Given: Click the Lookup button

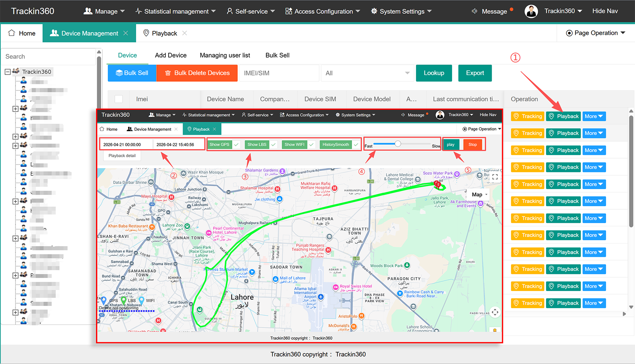Looking at the screenshot, I should click(434, 73).
